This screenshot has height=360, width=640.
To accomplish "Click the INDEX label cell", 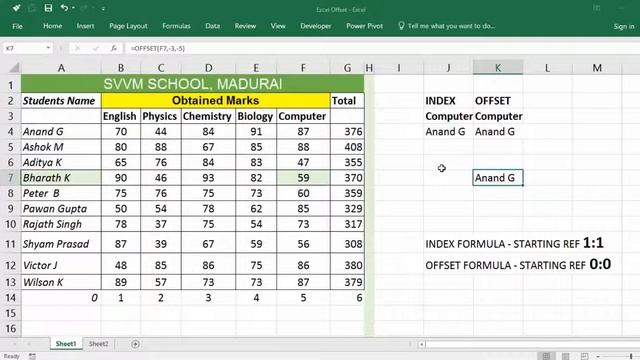I will (448, 101).
